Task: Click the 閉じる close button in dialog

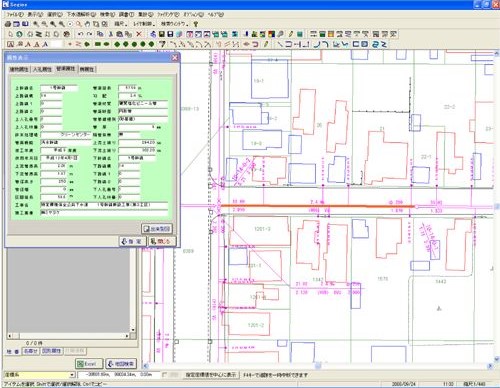Action: [162, 241]
